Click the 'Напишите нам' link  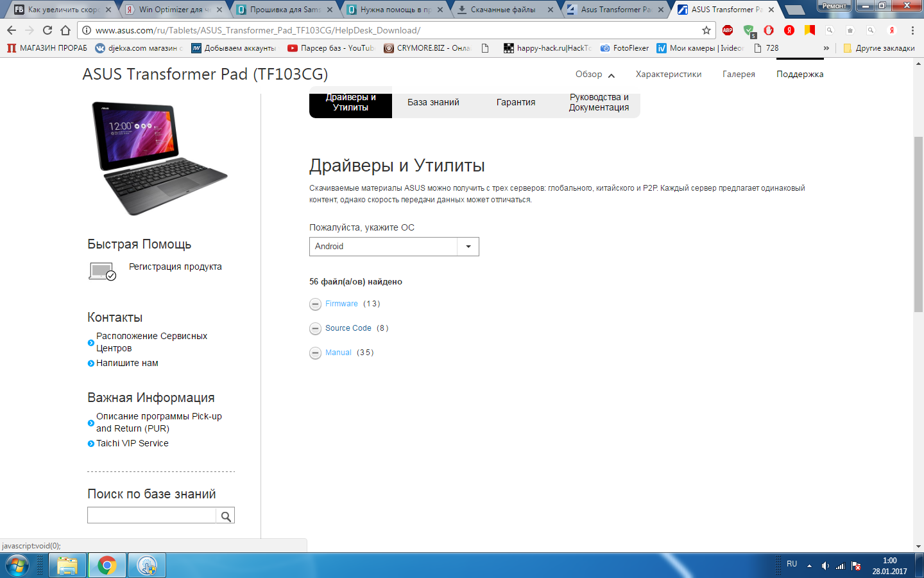[x=127, y=363]
